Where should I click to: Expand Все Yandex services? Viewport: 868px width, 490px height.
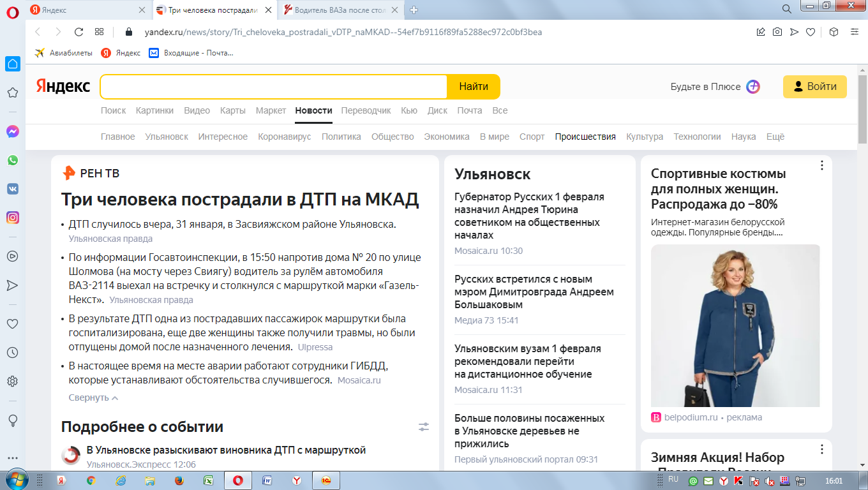pos(500,110)
